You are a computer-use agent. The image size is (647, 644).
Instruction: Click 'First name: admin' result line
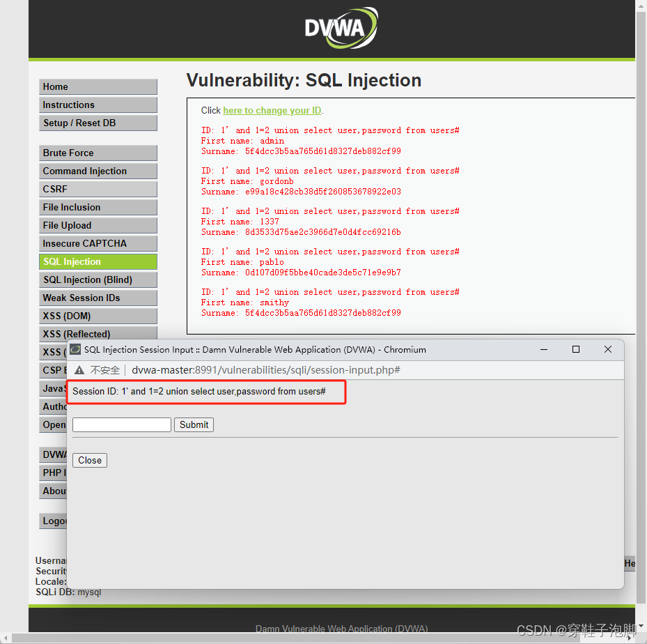pos(242,141)
